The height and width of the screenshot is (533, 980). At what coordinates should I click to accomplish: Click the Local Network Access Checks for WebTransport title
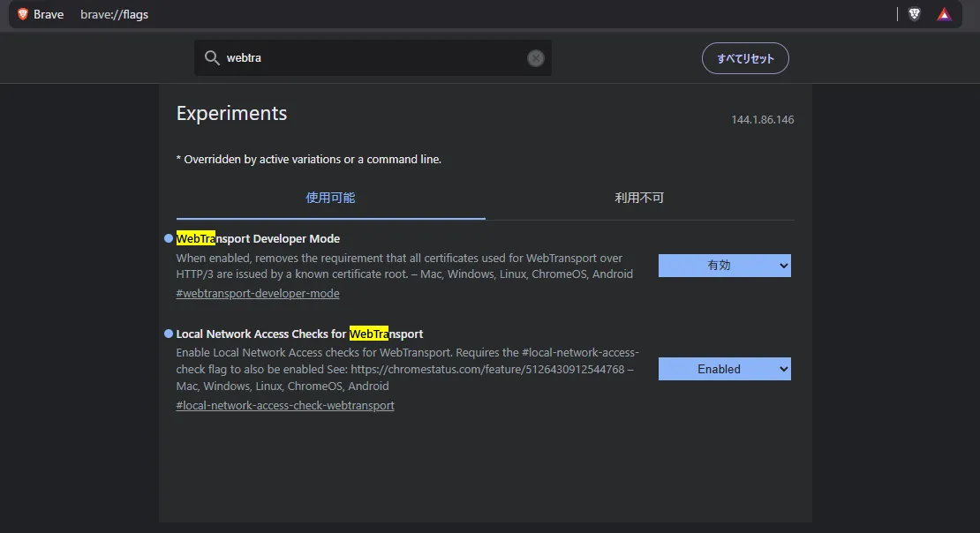point(299,334)
